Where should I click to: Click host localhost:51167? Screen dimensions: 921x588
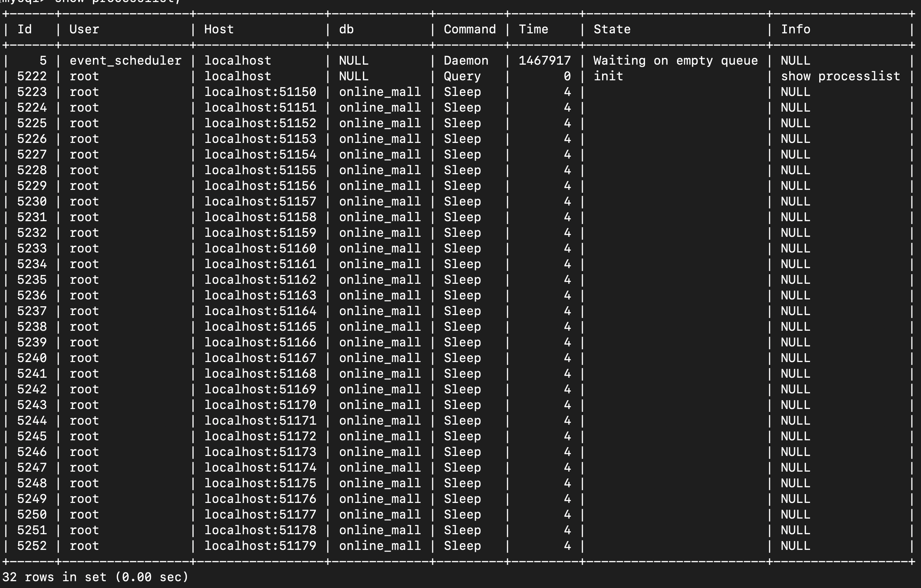pos(260,359)
